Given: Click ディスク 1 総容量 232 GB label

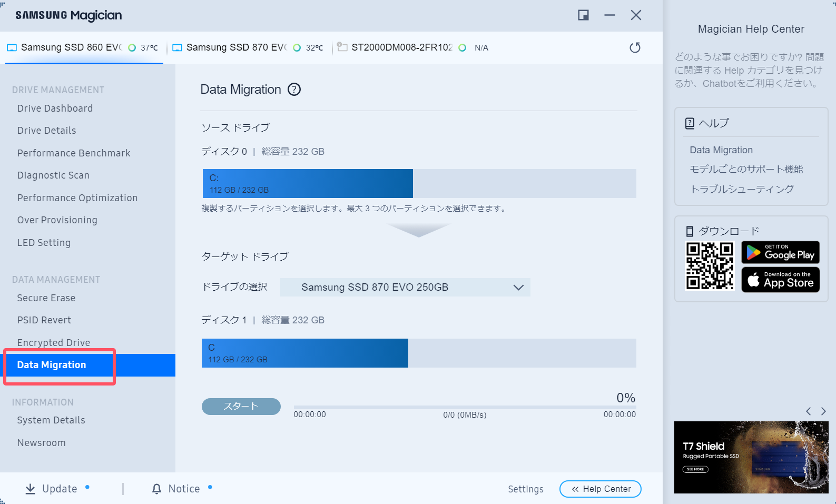Looking at the screenshot, I should pos(263,320).
